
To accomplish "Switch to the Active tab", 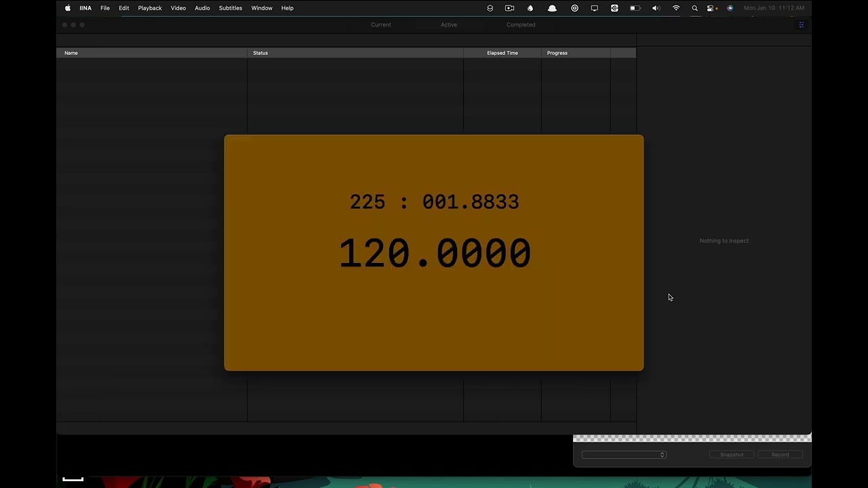I will pyautogui.click(x=449, y=25).
